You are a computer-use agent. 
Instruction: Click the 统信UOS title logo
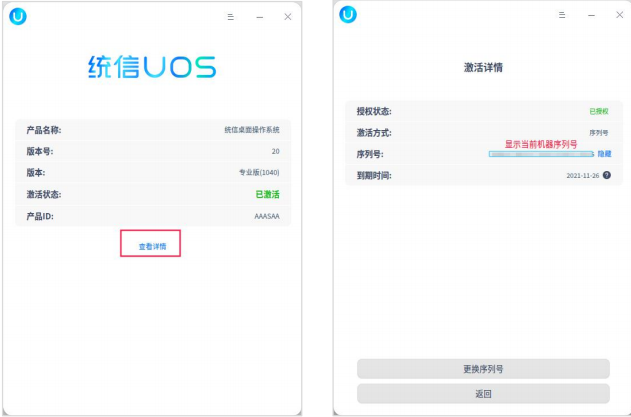click(x=153, y=67)
